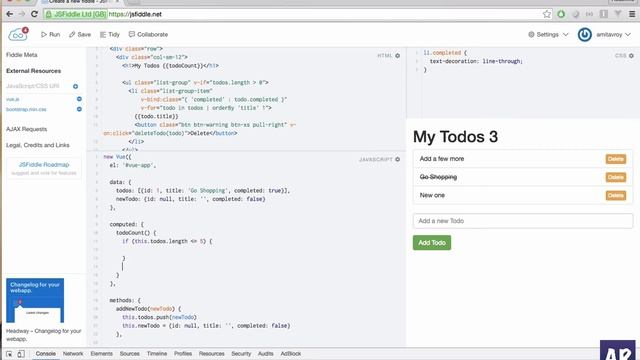
Task: Expand Legal, Credits and Links section
Action: 38,145
